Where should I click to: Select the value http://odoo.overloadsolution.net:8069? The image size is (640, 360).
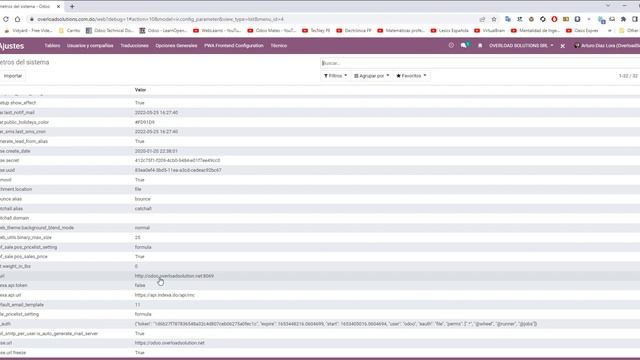[x=174, y=276]
